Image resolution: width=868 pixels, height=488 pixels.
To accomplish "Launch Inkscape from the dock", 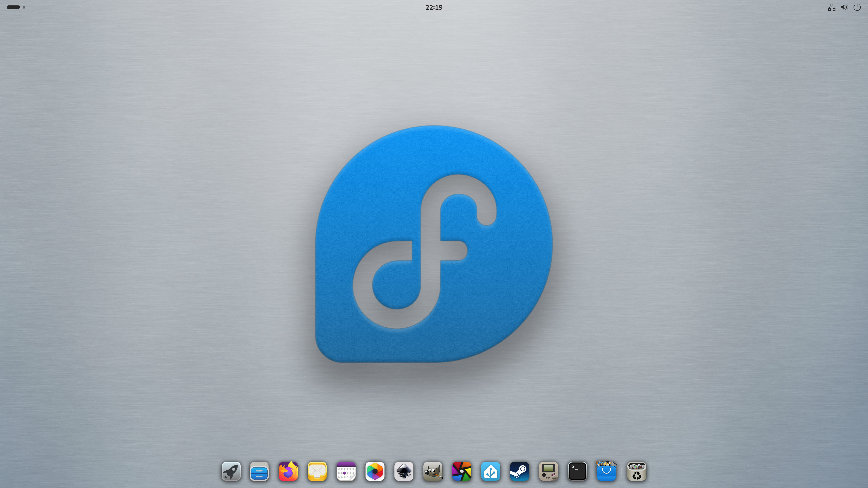I will pos(404,471).
